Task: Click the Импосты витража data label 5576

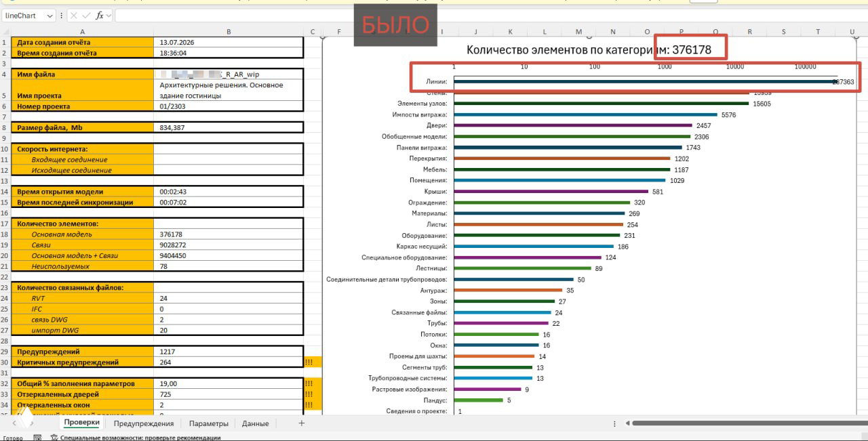Action: point(728,115)
